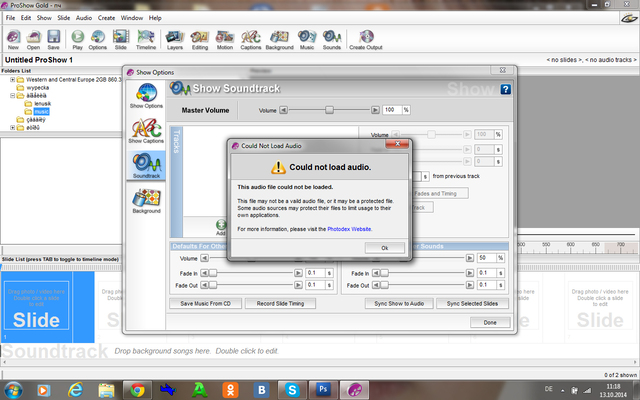Click the New show toolbar icon
The image size is (640, 400).
click(x=13, y=40)
